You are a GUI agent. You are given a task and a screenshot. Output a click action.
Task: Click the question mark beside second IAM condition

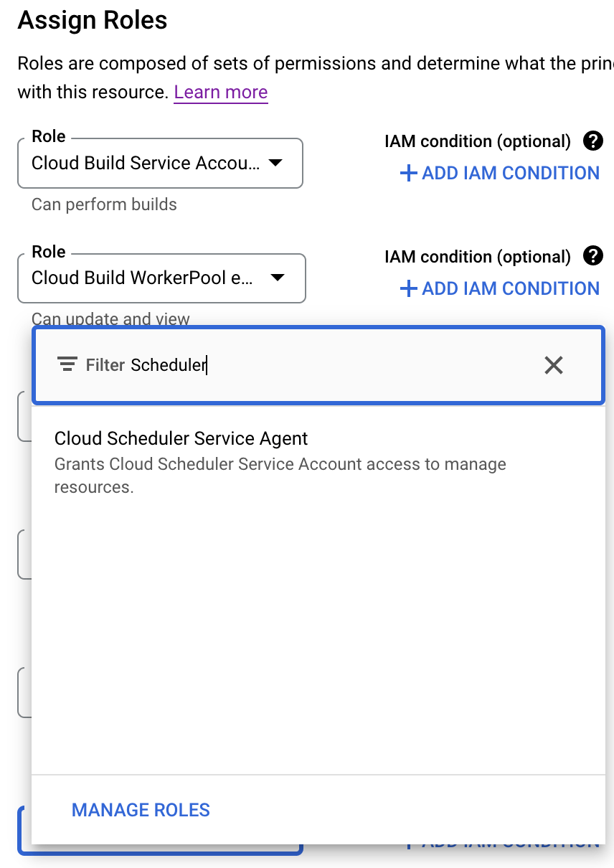point(593,256)
